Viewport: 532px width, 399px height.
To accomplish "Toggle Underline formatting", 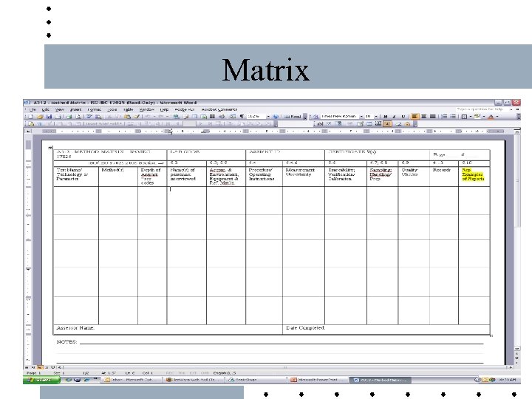I will click(x=403, y=117).
